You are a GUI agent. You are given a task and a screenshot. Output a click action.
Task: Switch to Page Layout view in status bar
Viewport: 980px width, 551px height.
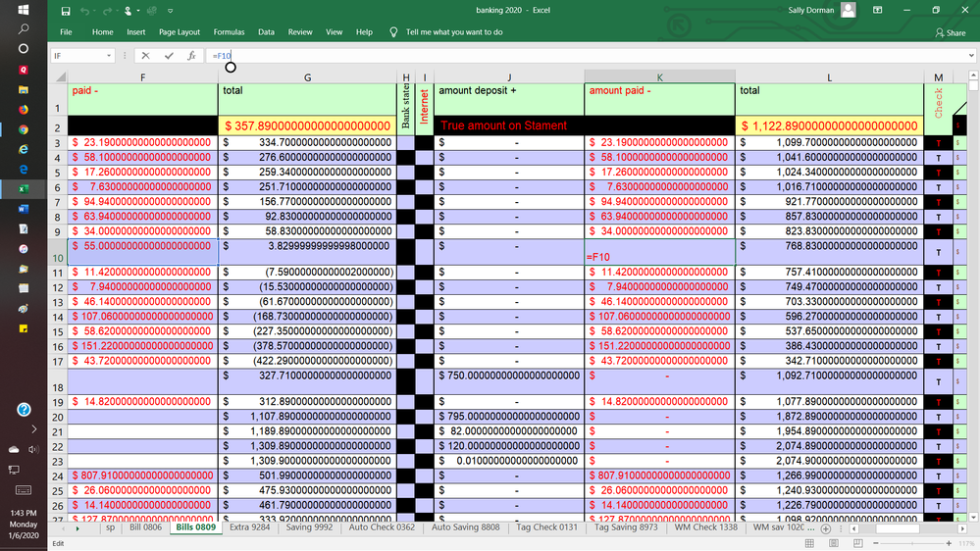(834, 543)
